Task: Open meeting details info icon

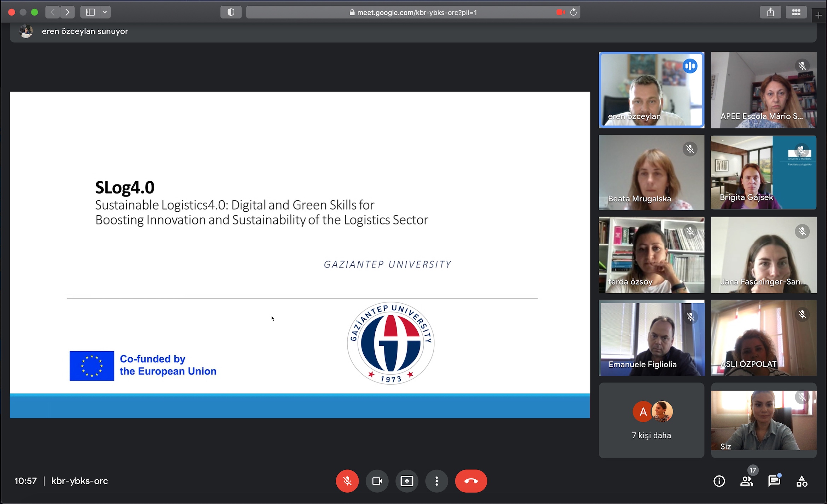Action: (x=719, y=481)
